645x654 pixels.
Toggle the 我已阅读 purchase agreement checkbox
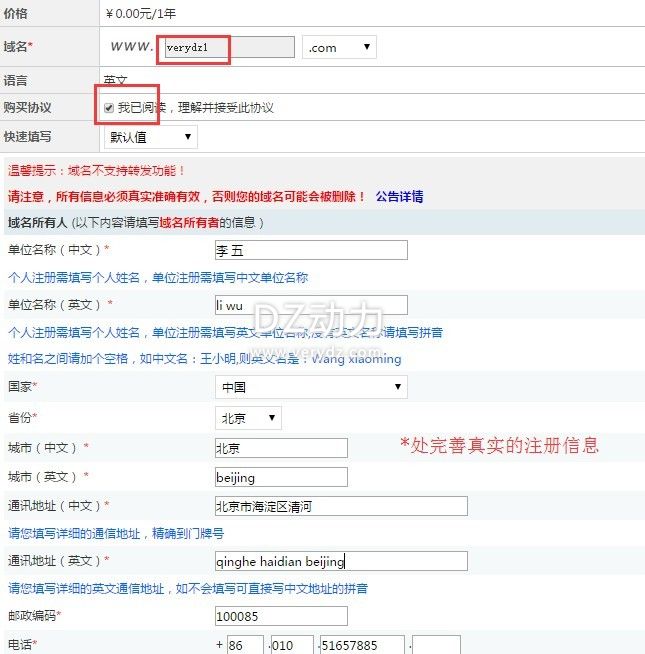pos(109,108)
